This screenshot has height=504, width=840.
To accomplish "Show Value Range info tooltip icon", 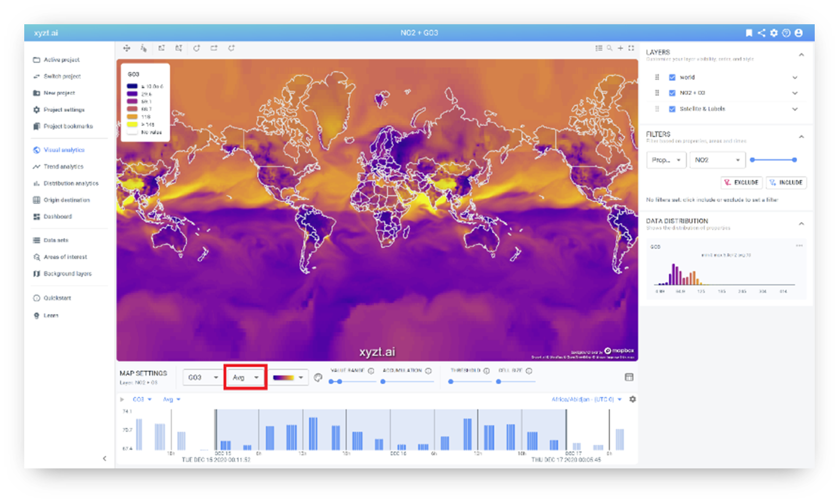I will 371,370.
